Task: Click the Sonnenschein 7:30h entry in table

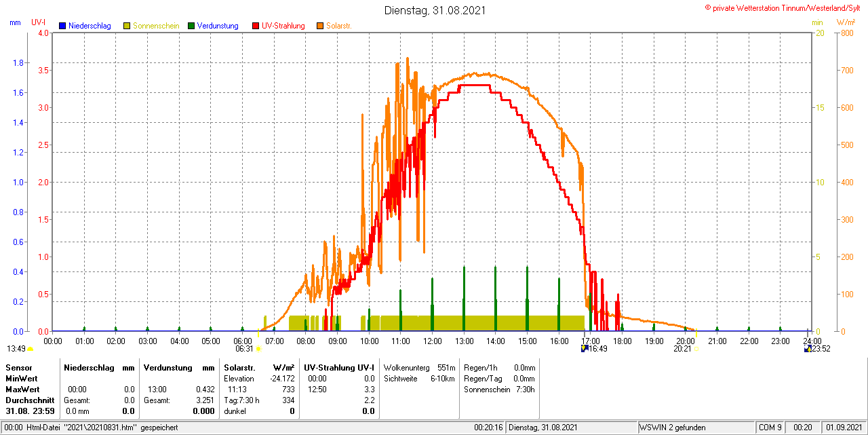Action: point(499,390)
